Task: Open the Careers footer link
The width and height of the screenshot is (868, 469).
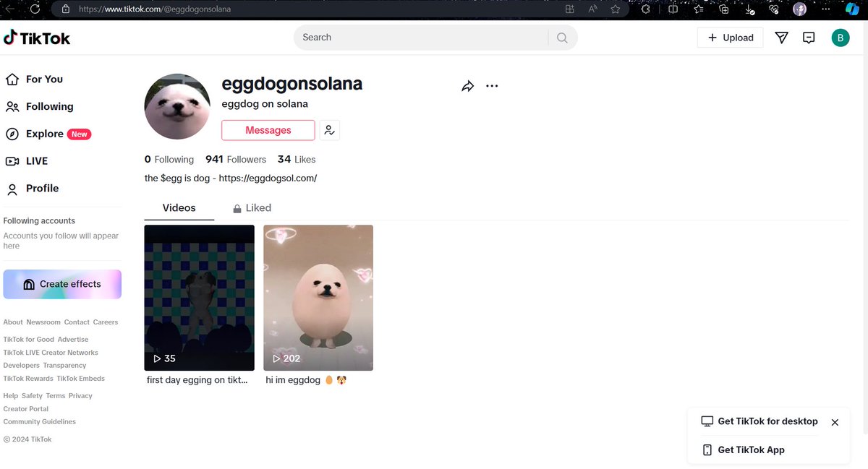Action: pos(106,322)
